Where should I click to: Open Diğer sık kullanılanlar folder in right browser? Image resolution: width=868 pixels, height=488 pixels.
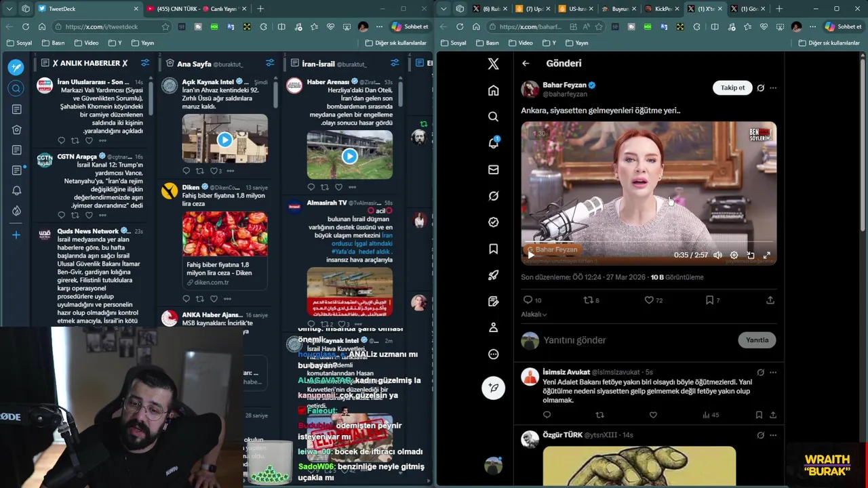(x=829, y=43)
